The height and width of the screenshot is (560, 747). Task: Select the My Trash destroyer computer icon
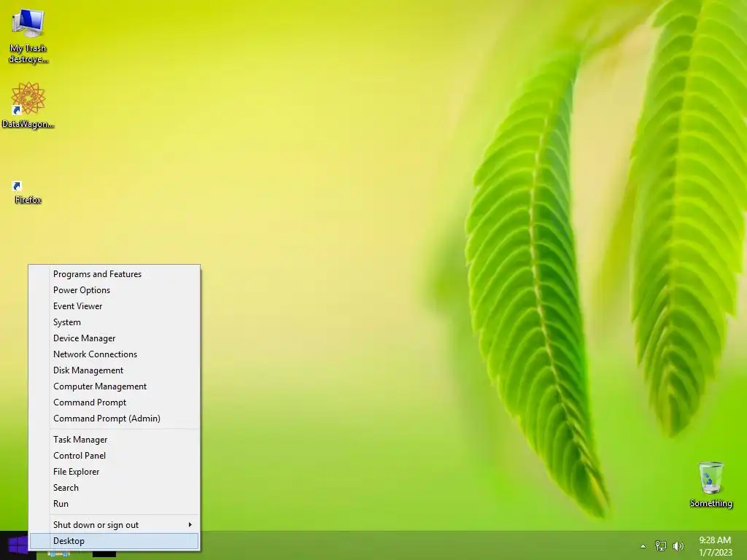pyautogui.click(x=28, y=36)
